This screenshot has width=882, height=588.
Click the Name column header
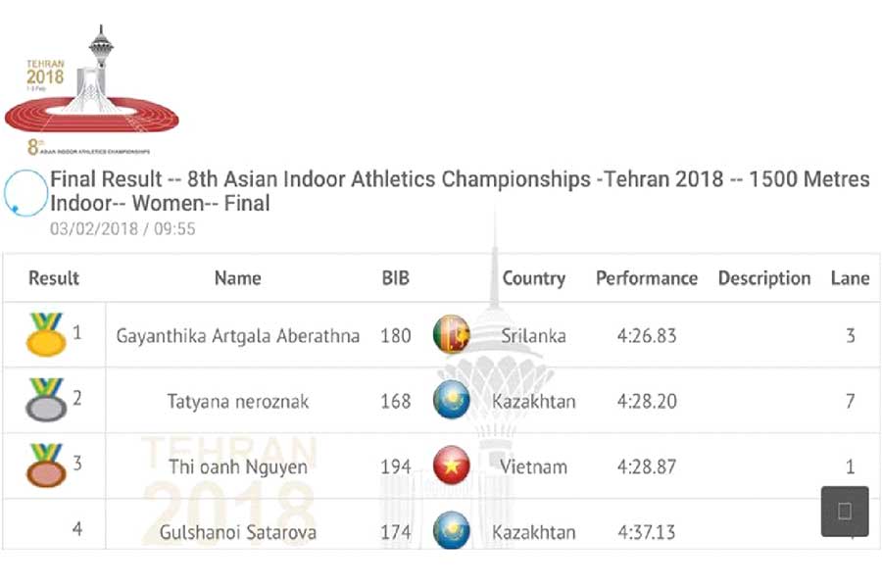pos(237,278)
